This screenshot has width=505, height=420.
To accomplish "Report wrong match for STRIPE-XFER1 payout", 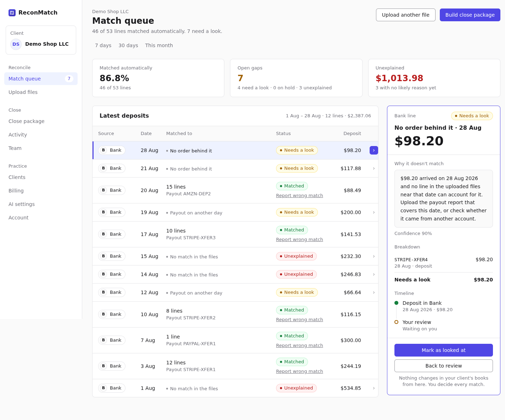I will coord(299,371).
